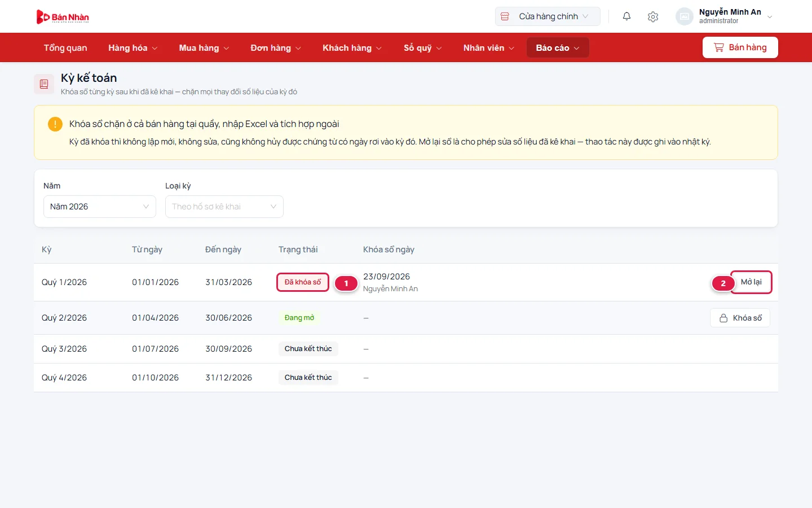Screen dimensions: 812x508
Task: Click the Kỳ kế toán page title
Action: [89, 78]
